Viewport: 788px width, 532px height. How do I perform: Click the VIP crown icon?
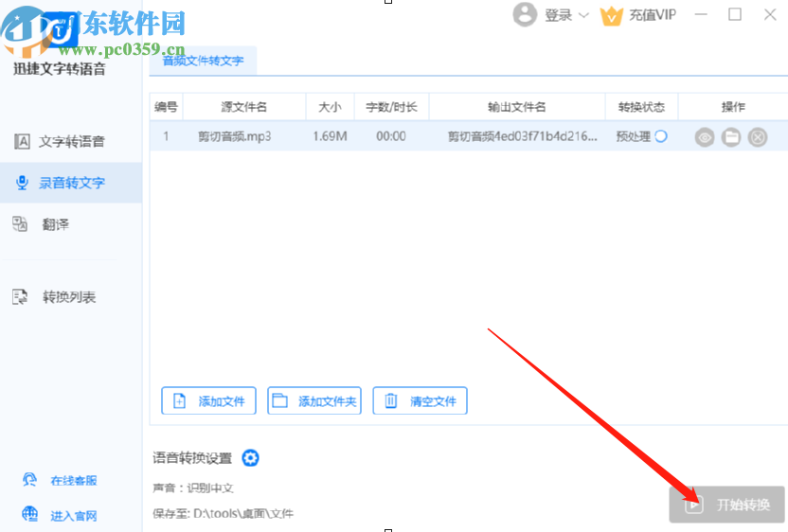click(x=612, y=17)
